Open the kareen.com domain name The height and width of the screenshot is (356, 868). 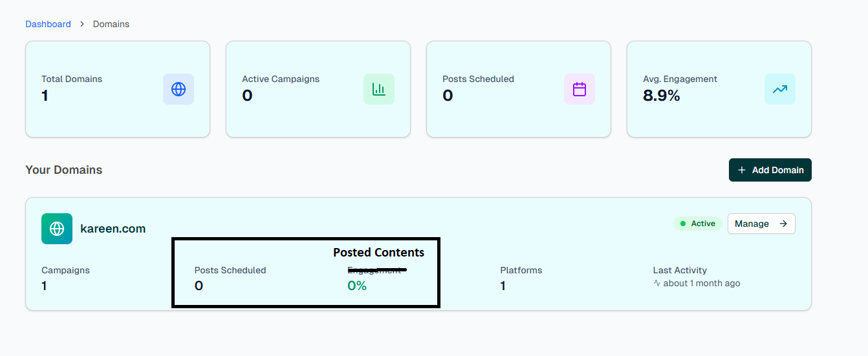point(113,229)
